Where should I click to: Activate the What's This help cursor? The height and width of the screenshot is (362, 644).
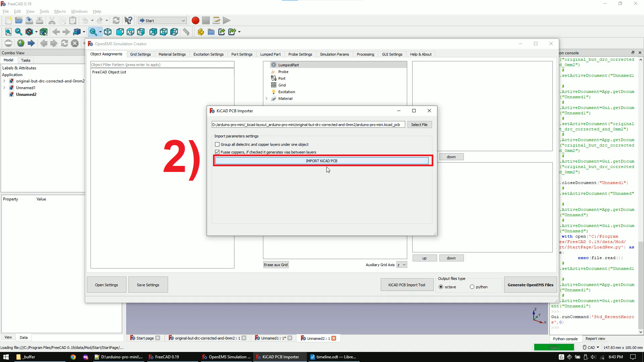(x=128, y=20)
